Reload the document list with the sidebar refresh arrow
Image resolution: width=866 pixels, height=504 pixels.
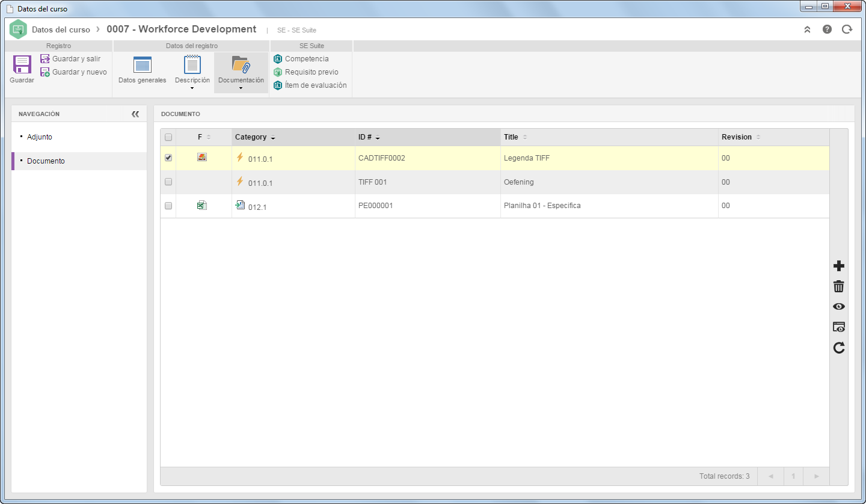click(x=839, y=348)
